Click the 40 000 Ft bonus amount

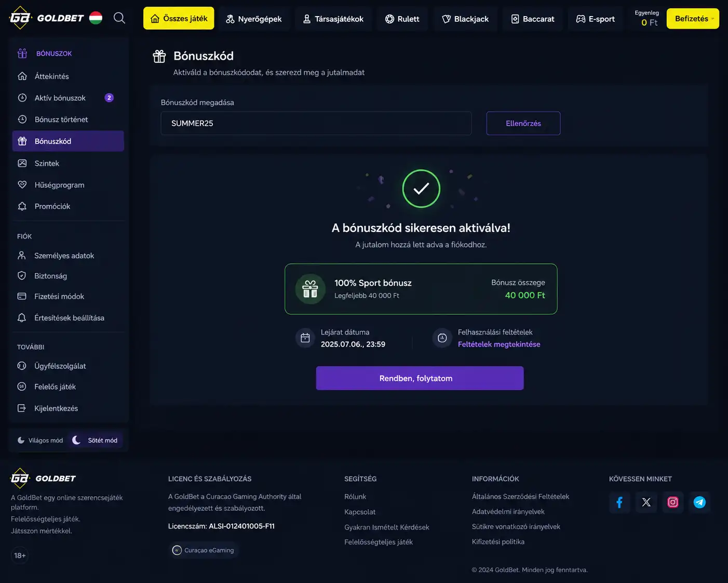(525, 295)
